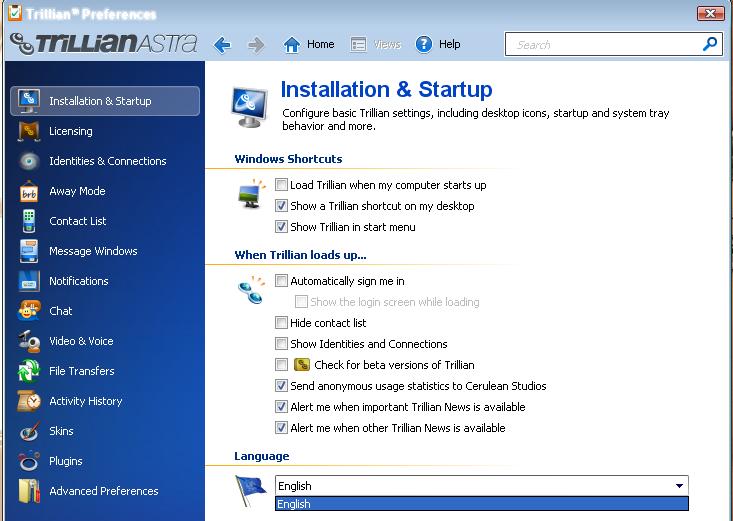Viewport: 733px width, 521px height.
Task: Click the blue Help question mark icon
Action: [x=424, y=44]
